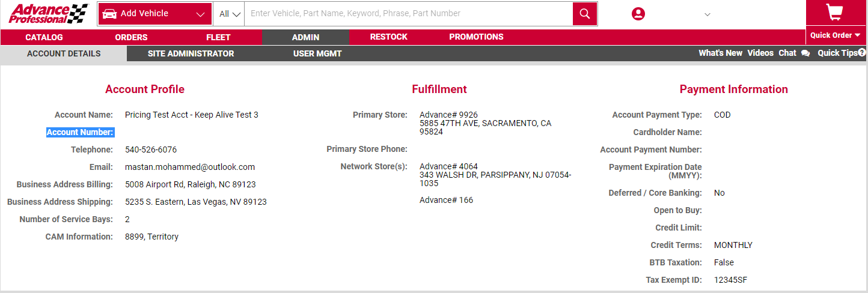Open the All category filter dropdown

click(x=231, y=14)
